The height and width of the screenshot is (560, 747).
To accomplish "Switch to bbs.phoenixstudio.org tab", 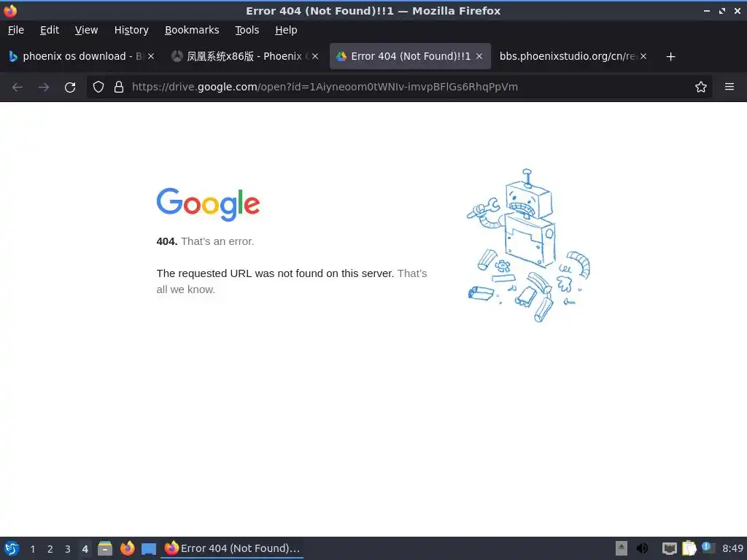I will (x=573, y=56).
